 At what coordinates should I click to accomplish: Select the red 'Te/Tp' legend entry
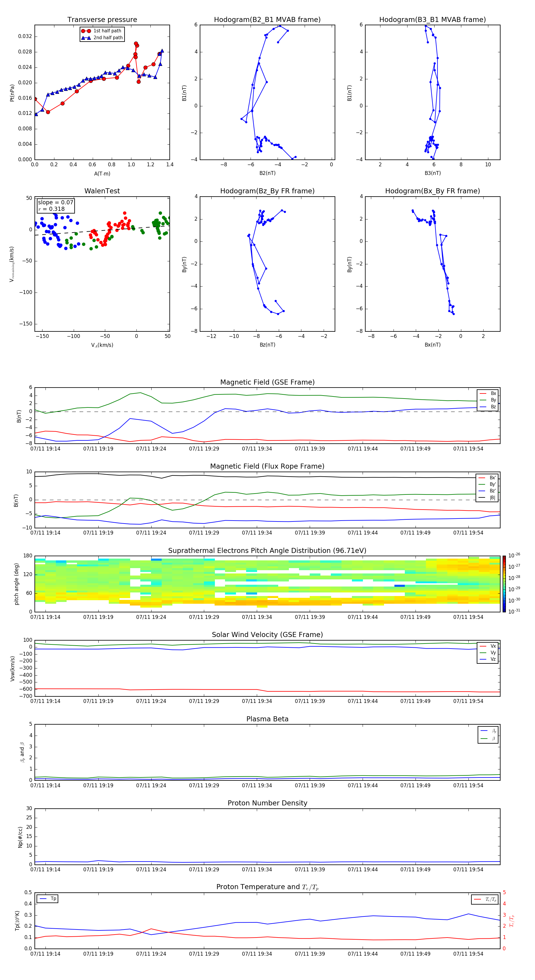coord(485,899)
